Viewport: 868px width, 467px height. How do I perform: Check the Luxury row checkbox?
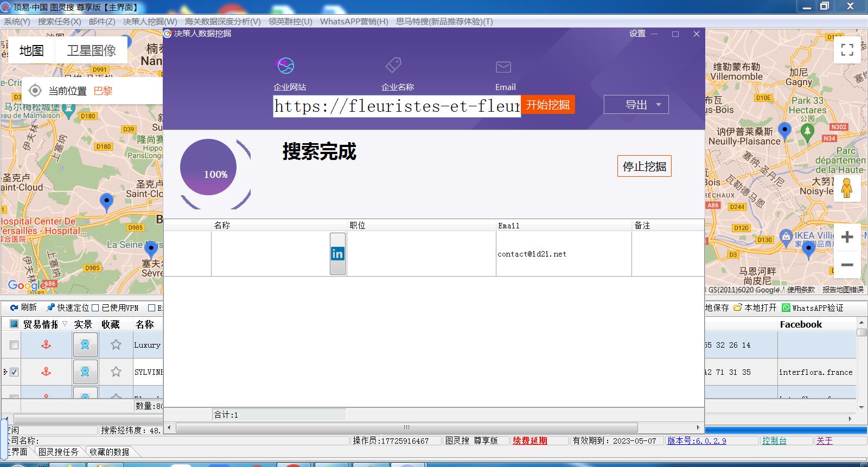[x=14, y=345]
